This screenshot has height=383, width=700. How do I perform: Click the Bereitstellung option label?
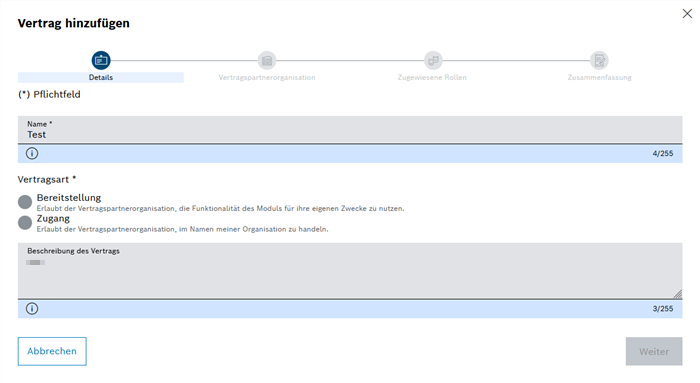[x=69, y=197]
